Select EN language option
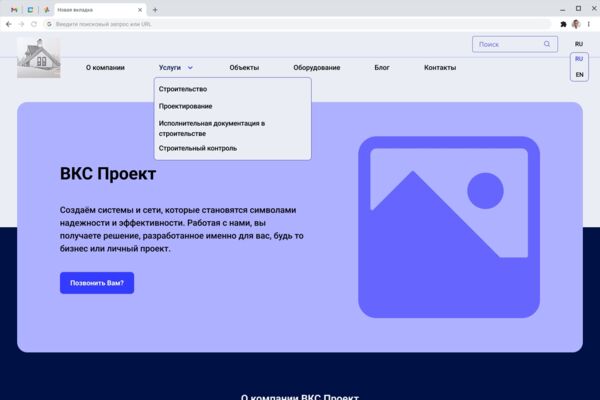 tap(579, 75)
